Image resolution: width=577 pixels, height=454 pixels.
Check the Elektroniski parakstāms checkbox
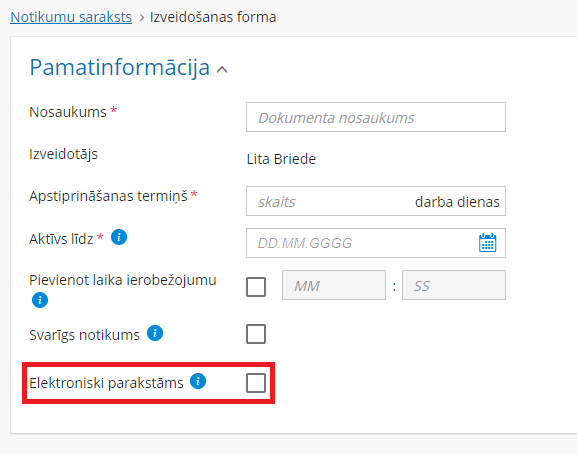(x=256, y=383)
